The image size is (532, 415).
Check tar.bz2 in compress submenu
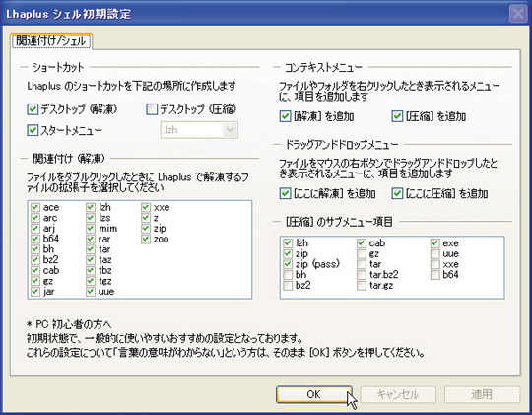coord(362,275)
